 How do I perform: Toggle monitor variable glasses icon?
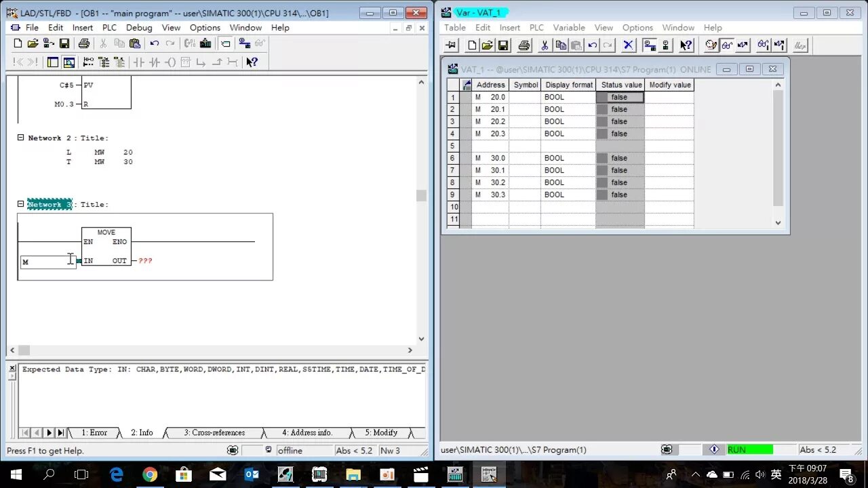(727, 45)
